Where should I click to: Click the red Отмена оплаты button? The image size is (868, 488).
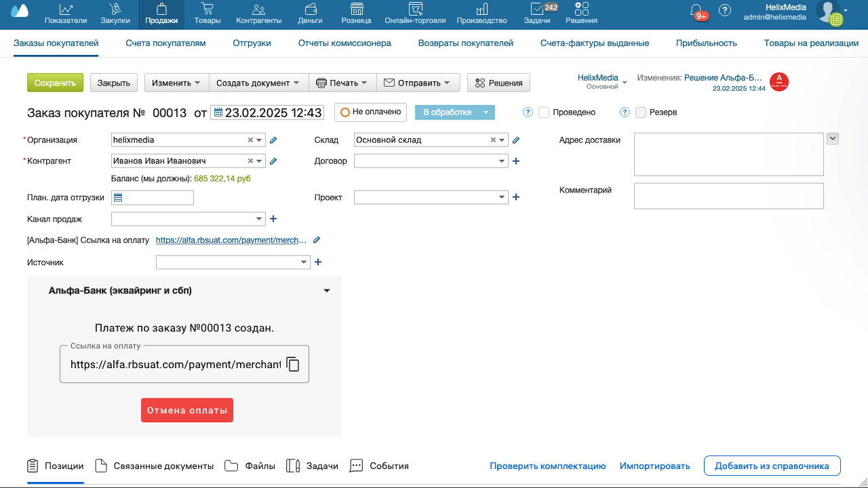tap(187, 410)
